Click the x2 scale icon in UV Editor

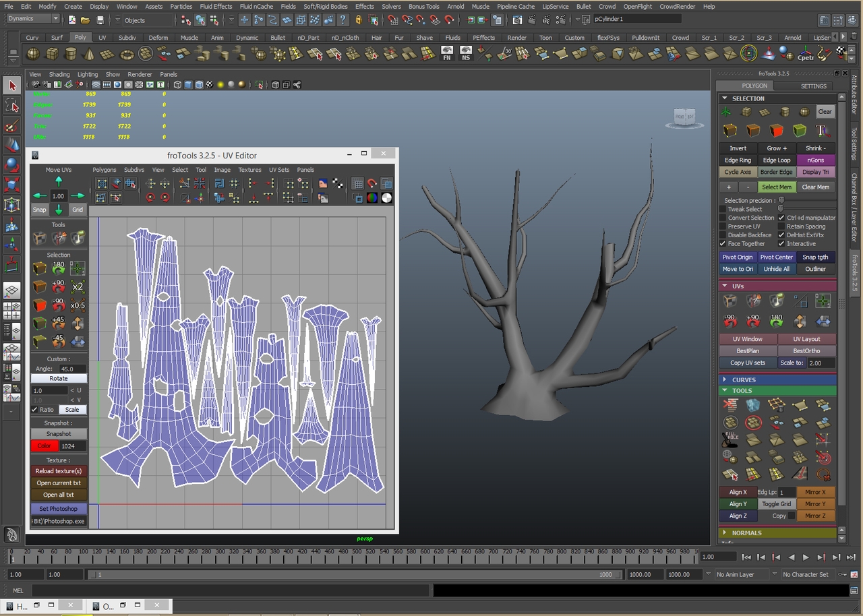(78, 286)
